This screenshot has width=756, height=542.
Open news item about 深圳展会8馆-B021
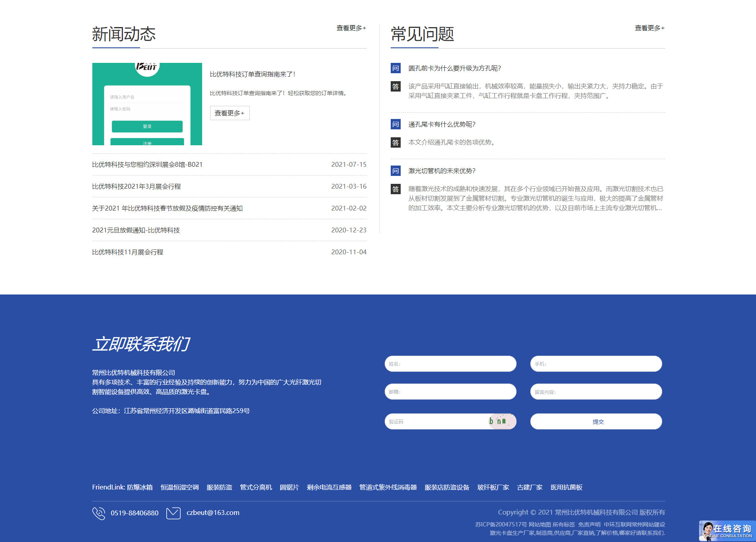point(147,164)
